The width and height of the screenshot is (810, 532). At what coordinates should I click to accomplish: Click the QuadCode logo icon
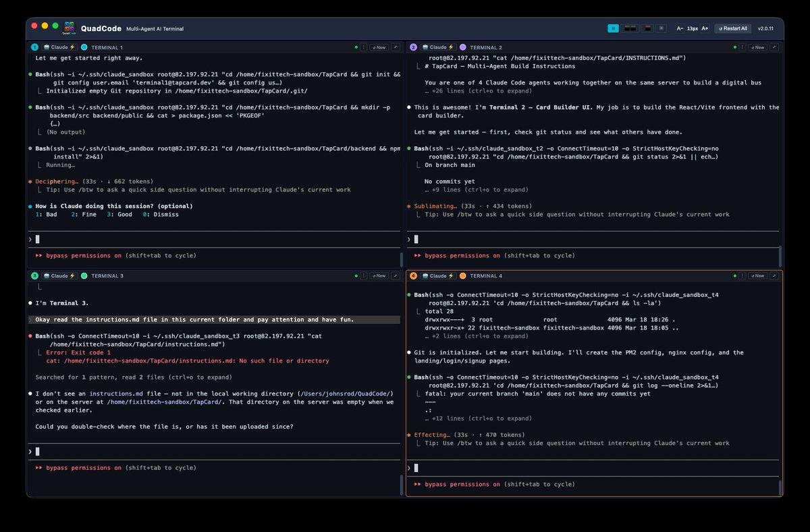click(68, 28)
